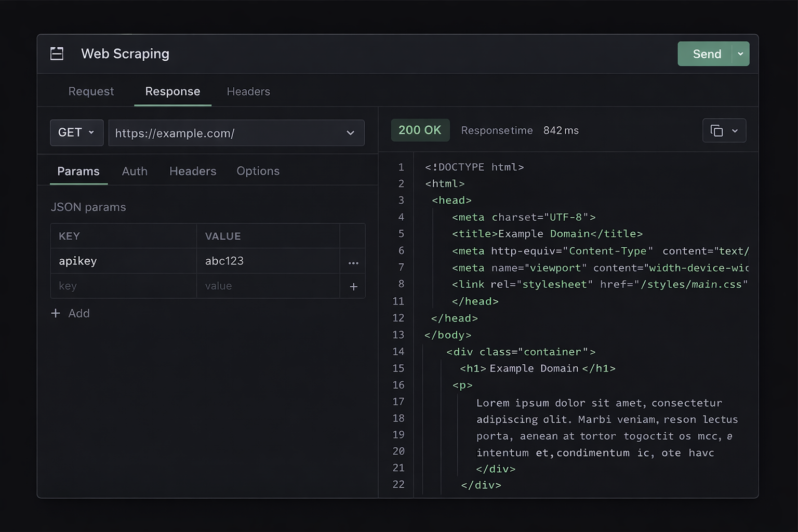Image resolution: width=798 pixels, height=532 pixels.
Task: Click Add to insert a new parameter
Action: 78,313
